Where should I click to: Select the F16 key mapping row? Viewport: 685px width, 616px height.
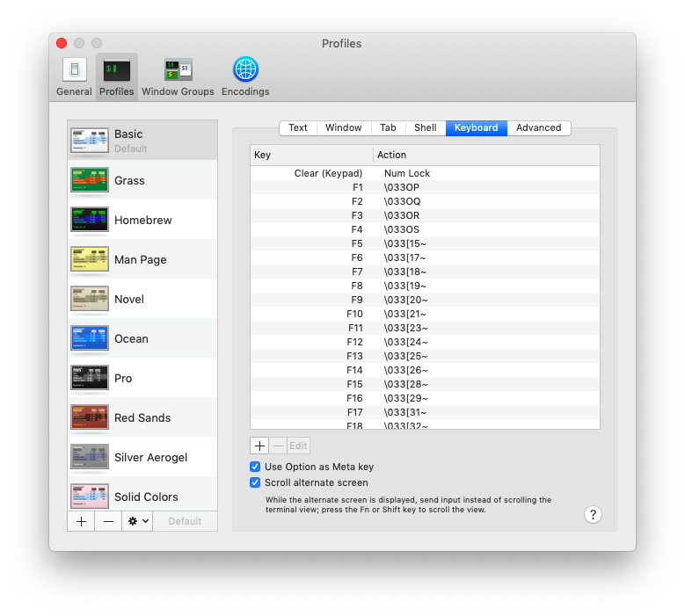[425, 398]
